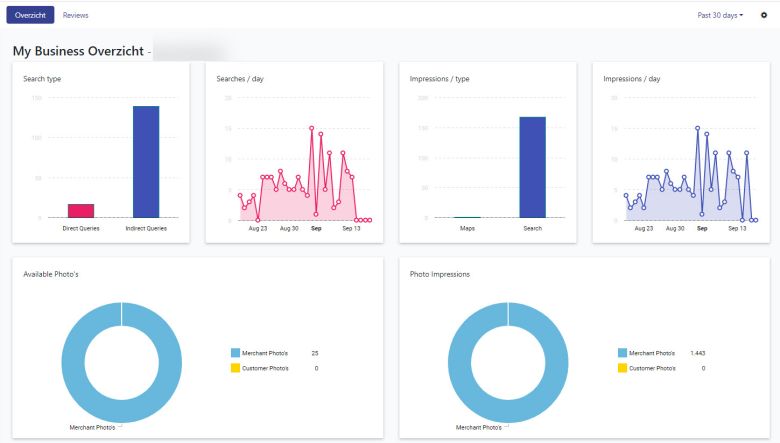This screenshot has height=443, width=780.
Task: Click blue Merchant Photo's swatch in Available Photo's
Action: pos(236,353)
